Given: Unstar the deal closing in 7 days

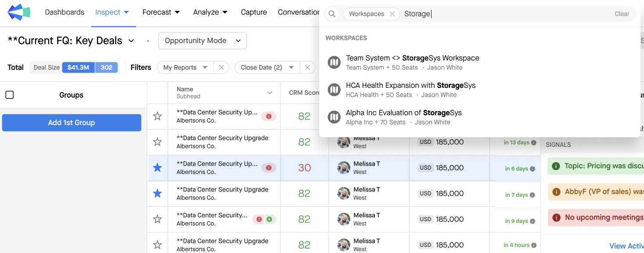Looking at the screenshot, I should point(157,193).
